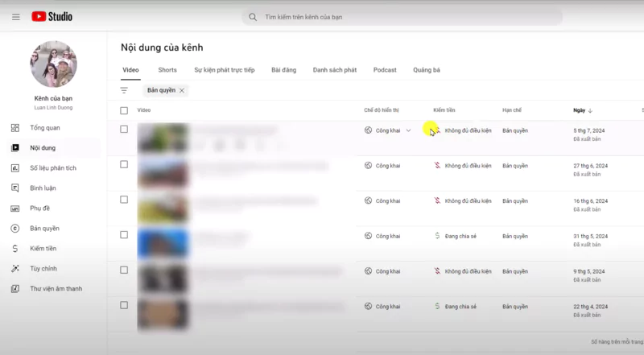Click the Nội dung sidebar icon
Image resolution: width=644 pixels, height=355 pixels.
[x=15, y=148]
